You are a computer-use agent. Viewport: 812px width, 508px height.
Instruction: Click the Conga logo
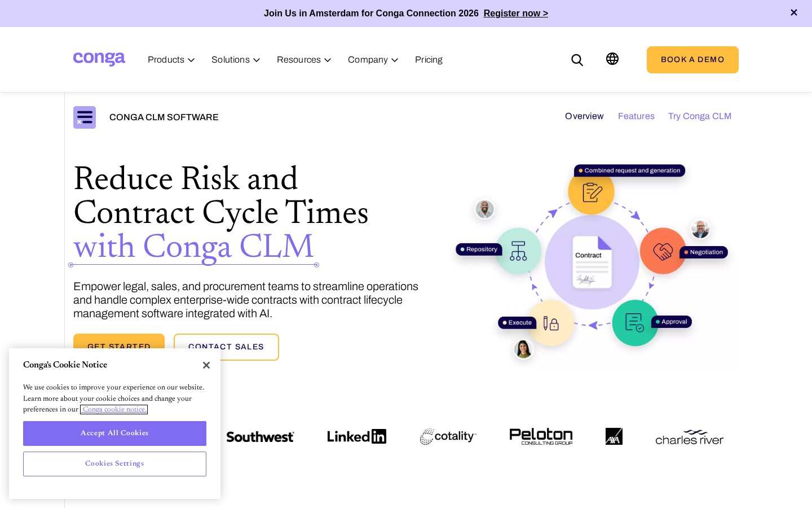tap(99, 59)
